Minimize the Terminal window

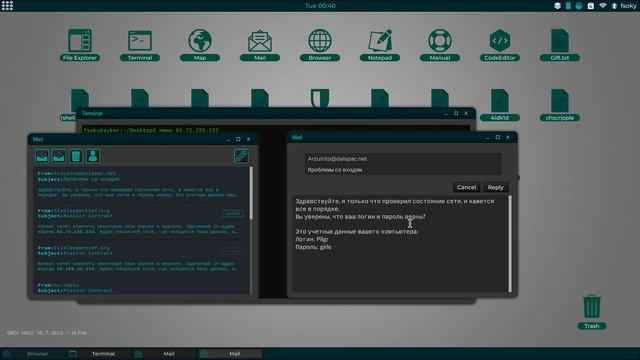(x=446, y=114)
